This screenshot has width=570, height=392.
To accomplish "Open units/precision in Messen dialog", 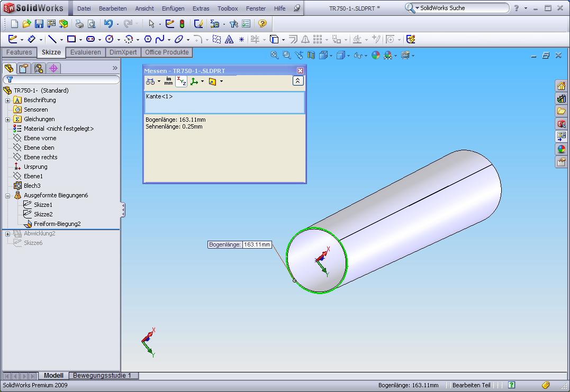I will pyautogui.click(x=168, y=81).
